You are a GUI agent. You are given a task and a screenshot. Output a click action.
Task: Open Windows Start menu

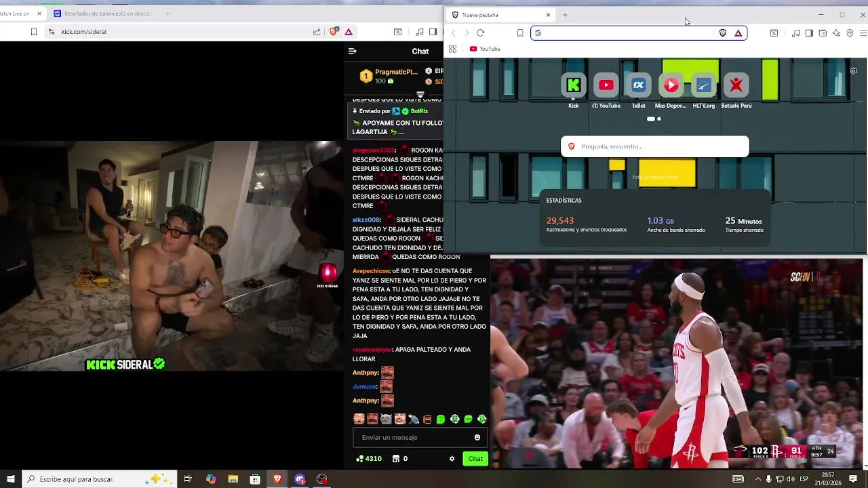(x=10, y=479)
